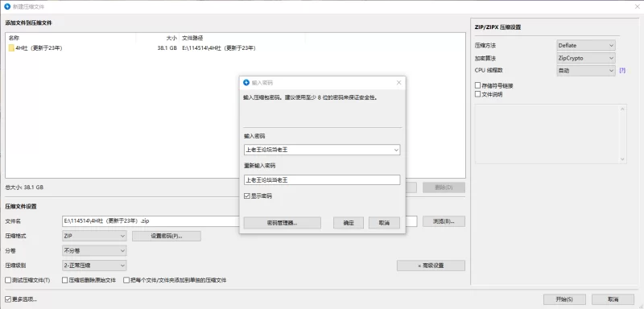Screen dimensions: 644x309
Task: Click the comment box scroll up arrow
Action: (622, 109)
